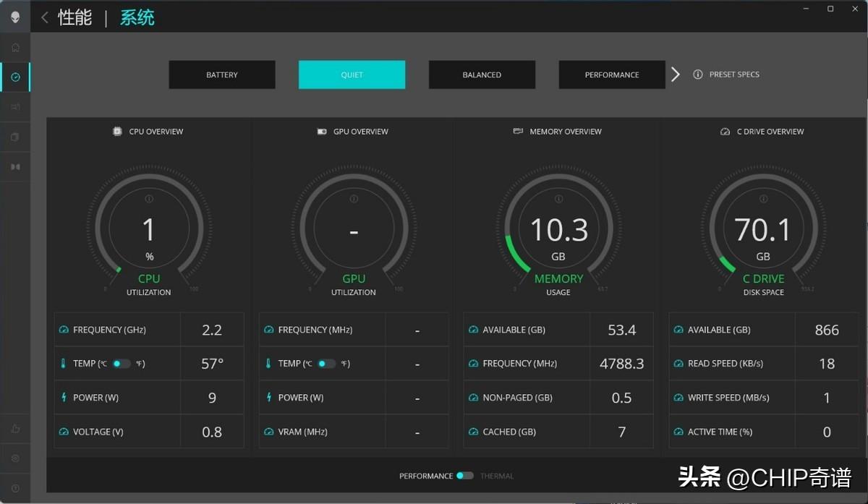Screen dimensions: 868x504
Task: Show more power modes with right chevron
Action: coord(676,74)
